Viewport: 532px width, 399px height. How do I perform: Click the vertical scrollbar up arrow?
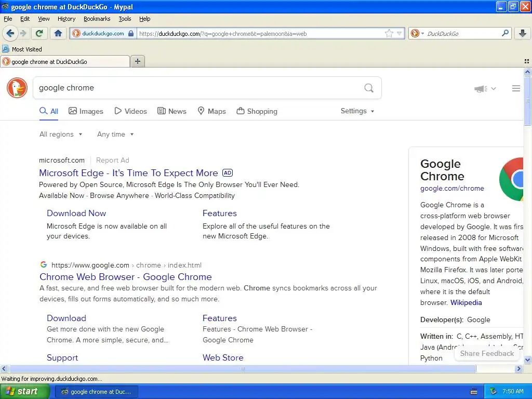pos(527,72)
